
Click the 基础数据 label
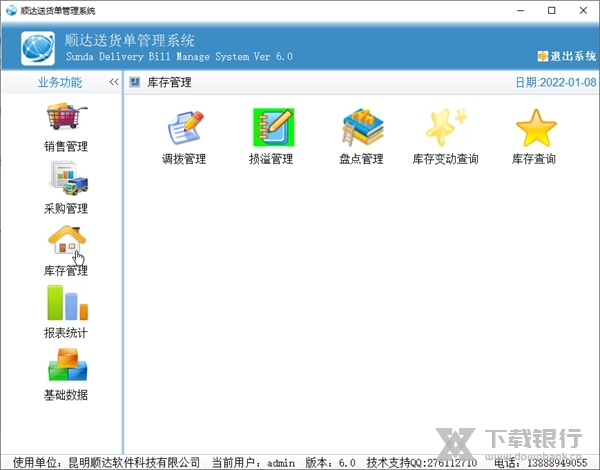coord(66,395)
